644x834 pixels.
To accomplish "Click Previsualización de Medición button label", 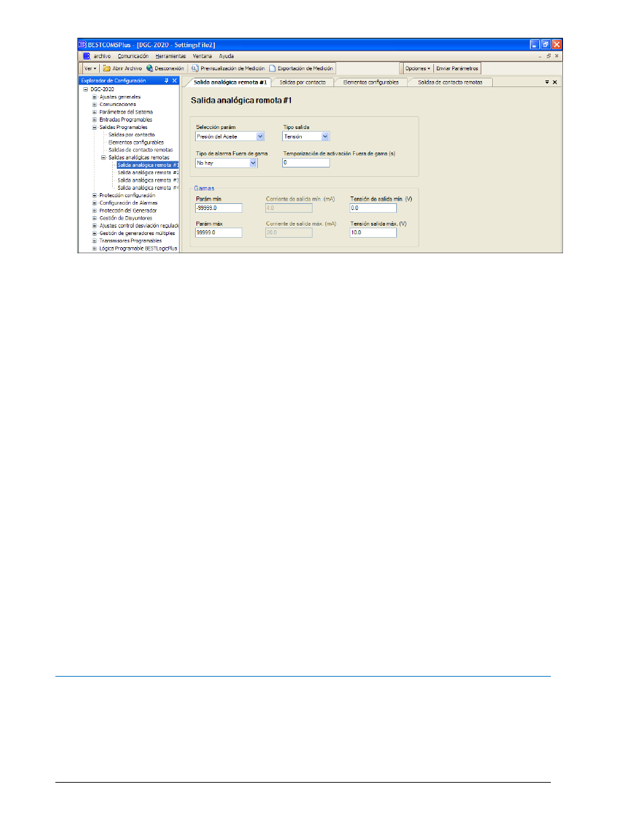I will click(233, 68).
